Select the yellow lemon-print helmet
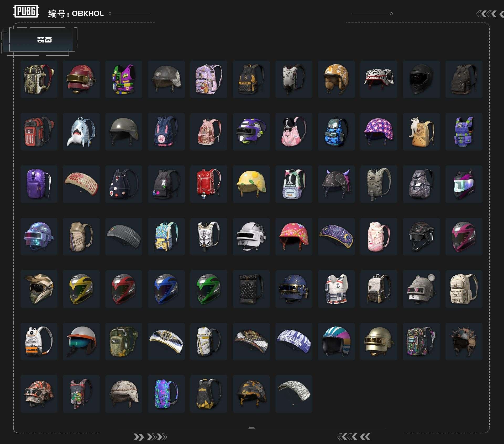Screen dimensions: 504x444 tap(251, 184)
